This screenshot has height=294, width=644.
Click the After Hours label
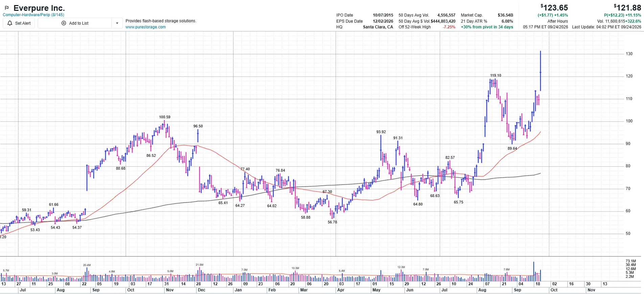pyautogui.click(x=558, y=21)
